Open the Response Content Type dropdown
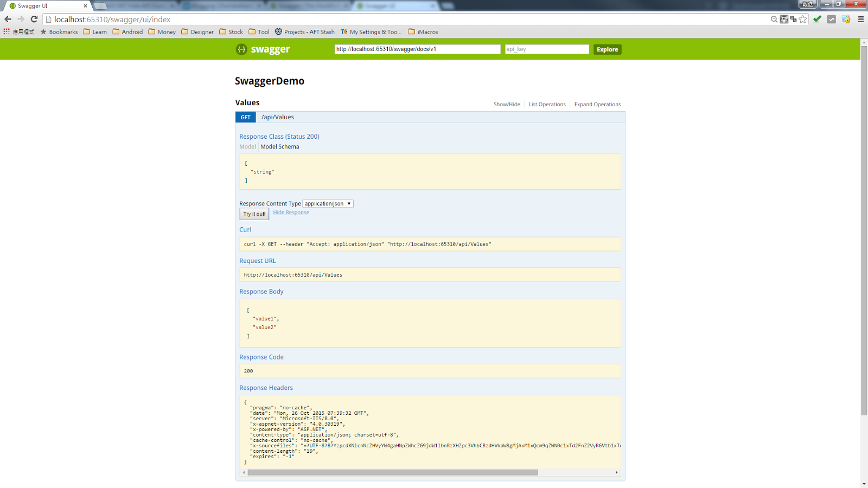The image size is (868, 488). click(x=328, y=204)
